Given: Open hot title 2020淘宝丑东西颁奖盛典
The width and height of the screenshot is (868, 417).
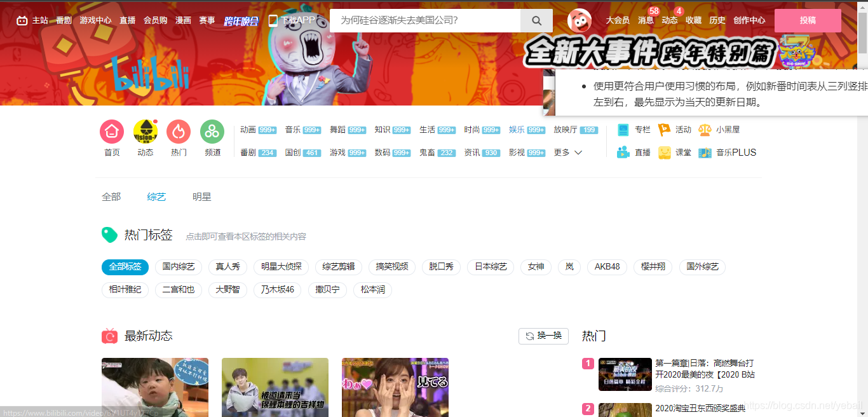Looking at the screenshot, I should (x=700, y=409).
